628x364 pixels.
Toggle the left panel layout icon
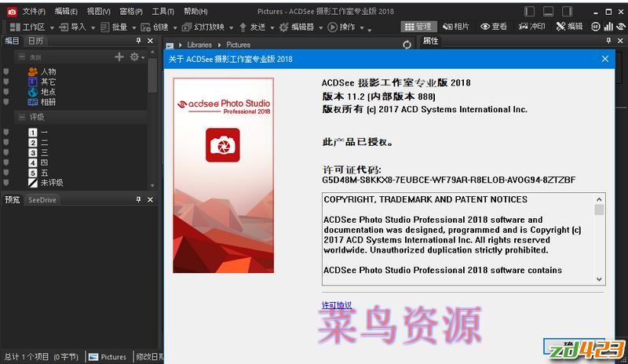click(x=529, y=12)
